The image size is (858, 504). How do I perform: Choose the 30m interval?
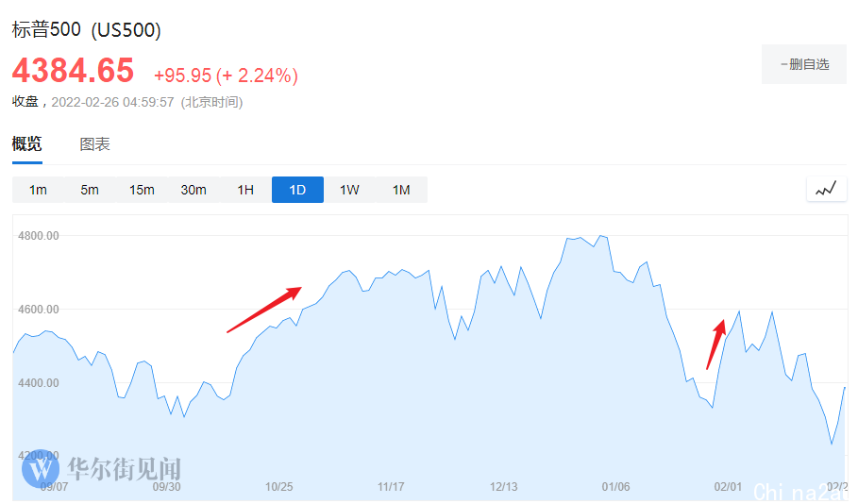[193, 190]
